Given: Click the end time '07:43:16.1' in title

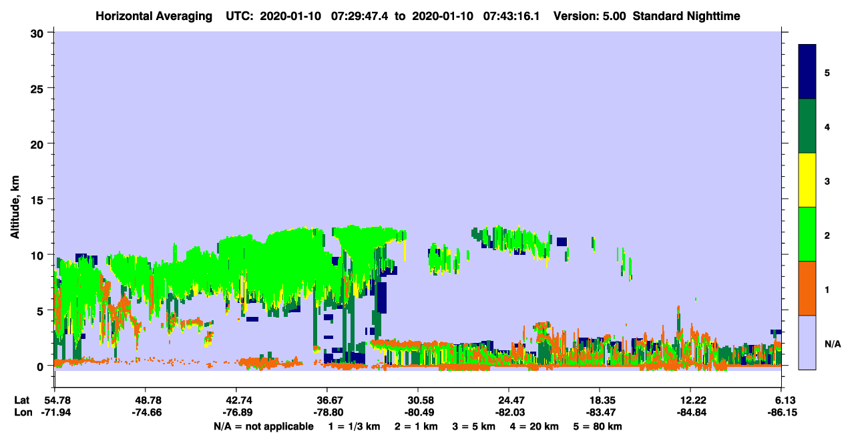Looking at the screenshot, I should coord(513,16).
